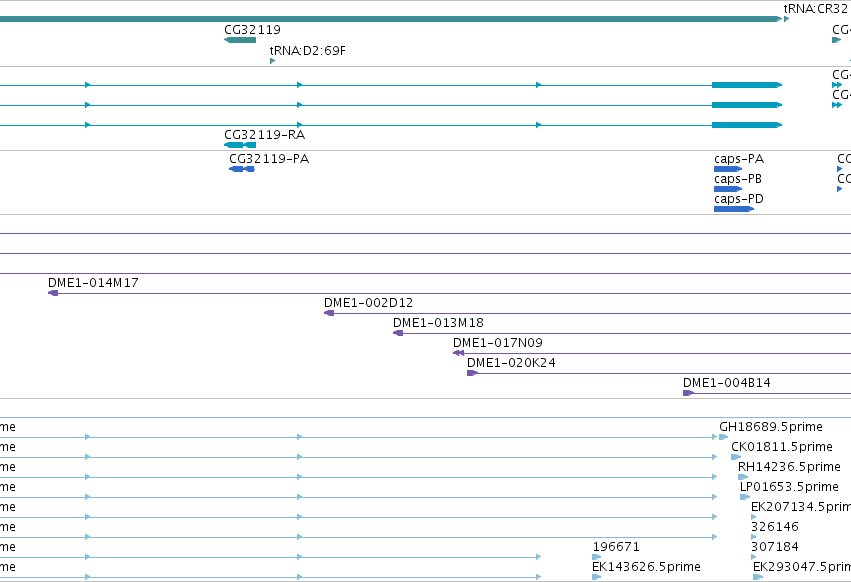
Task: Click the DME1-020K24 label text
Action: [511, 363]
